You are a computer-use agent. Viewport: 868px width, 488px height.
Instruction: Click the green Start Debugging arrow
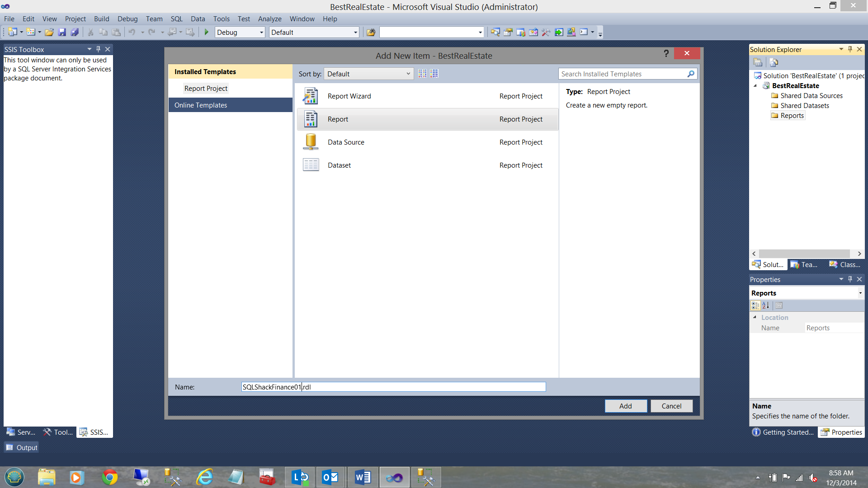click(207, 32)
